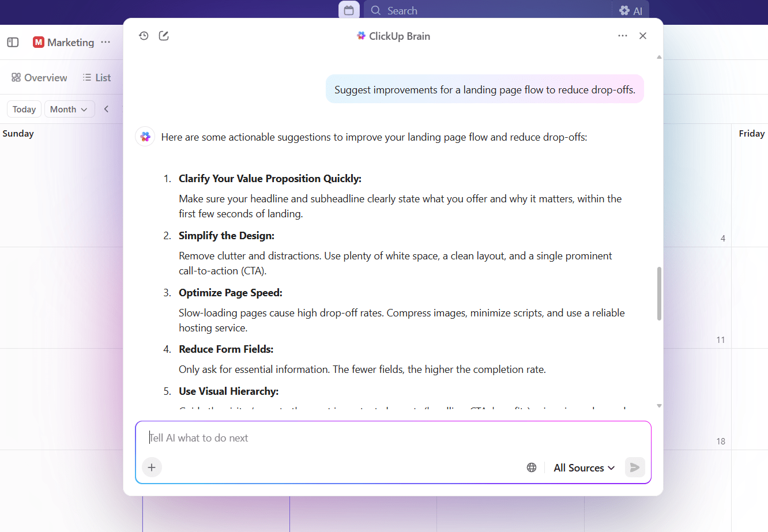Open the Marketing space ellipsis menu

pyautogui.click(x=106, y=42)
